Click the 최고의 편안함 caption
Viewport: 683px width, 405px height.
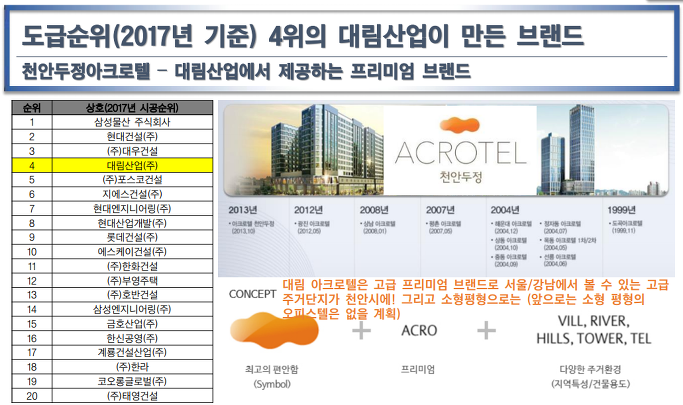point(272,370)
